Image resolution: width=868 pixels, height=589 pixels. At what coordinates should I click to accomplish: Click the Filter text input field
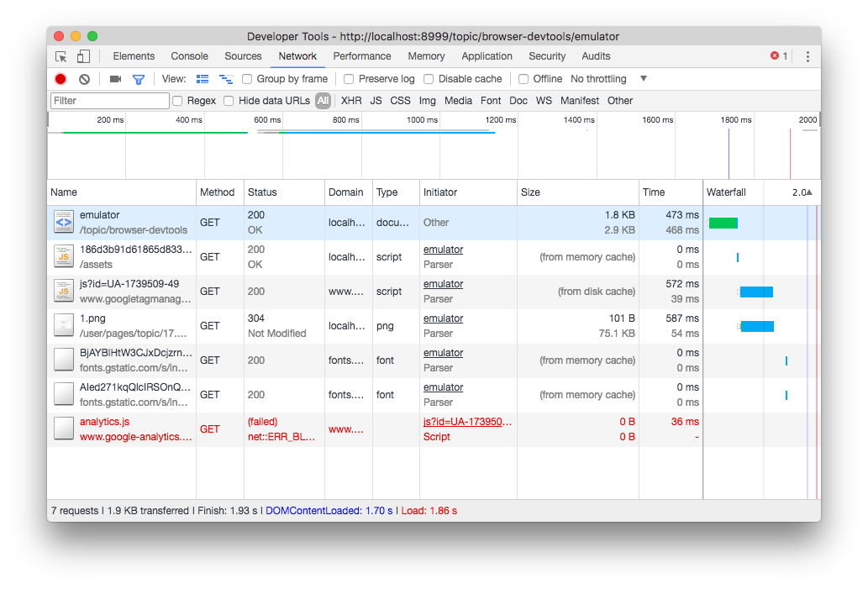pyautogui.click(x=110, y=101)
